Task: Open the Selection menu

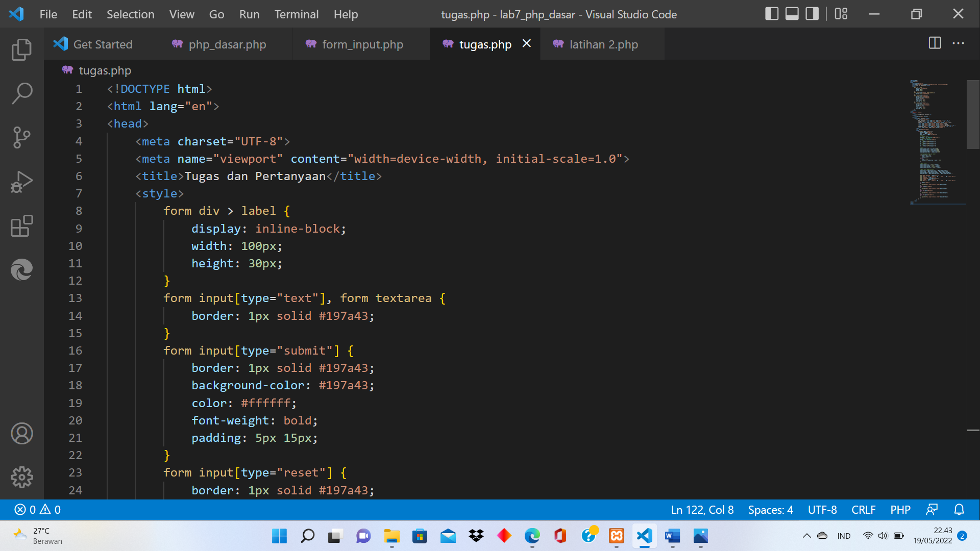Action: click(x=130, y=14)
